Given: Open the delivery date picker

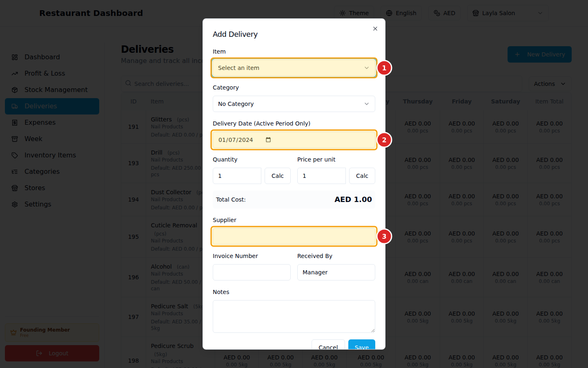Looking at the screenshot, I should (268, 139).
